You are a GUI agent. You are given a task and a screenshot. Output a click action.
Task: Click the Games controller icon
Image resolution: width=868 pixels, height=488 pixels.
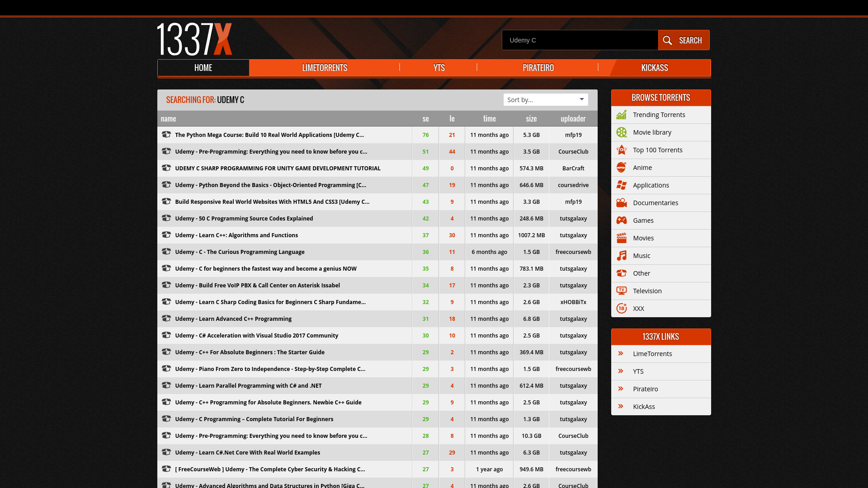point(622,221)
